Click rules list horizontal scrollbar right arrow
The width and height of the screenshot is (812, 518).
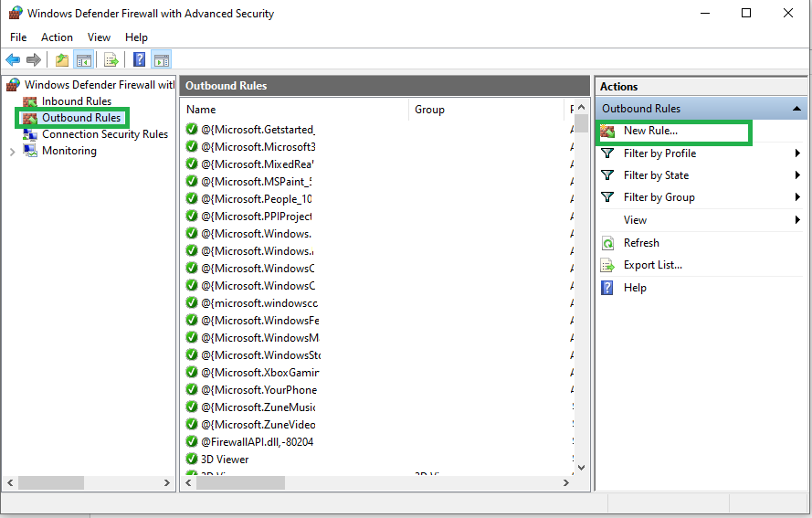point(566,482)
